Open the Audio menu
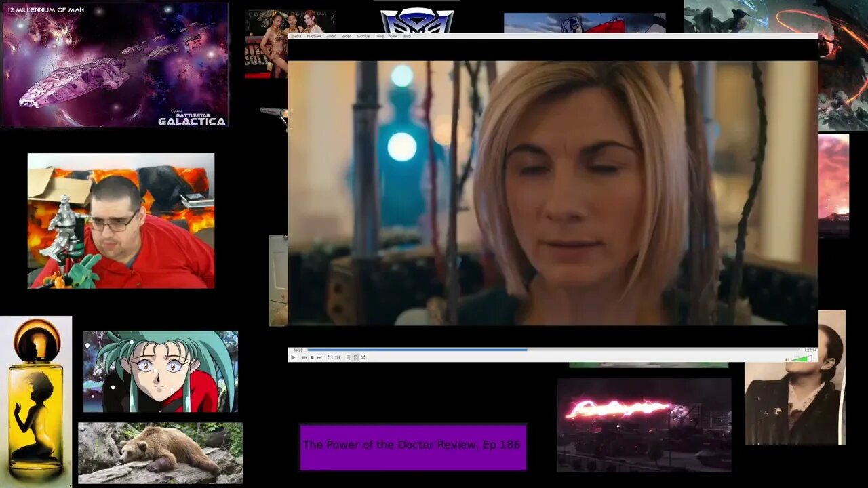 coord(332,36)
